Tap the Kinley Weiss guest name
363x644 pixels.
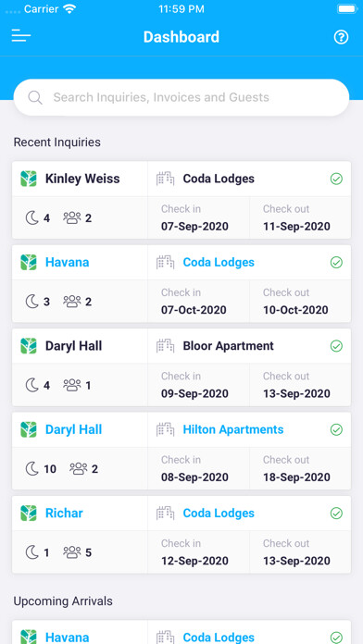[82, 179]
